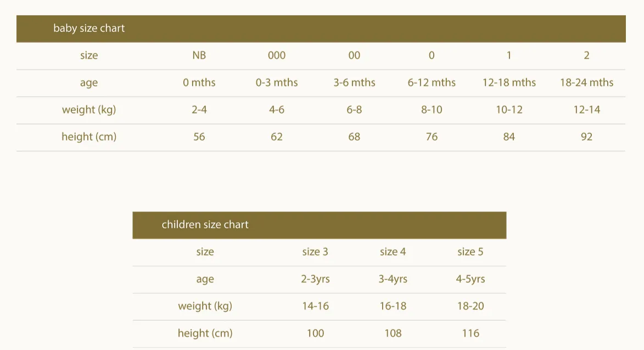
Task: Select the 4-5yrs age cell
Action: [471, 279]
